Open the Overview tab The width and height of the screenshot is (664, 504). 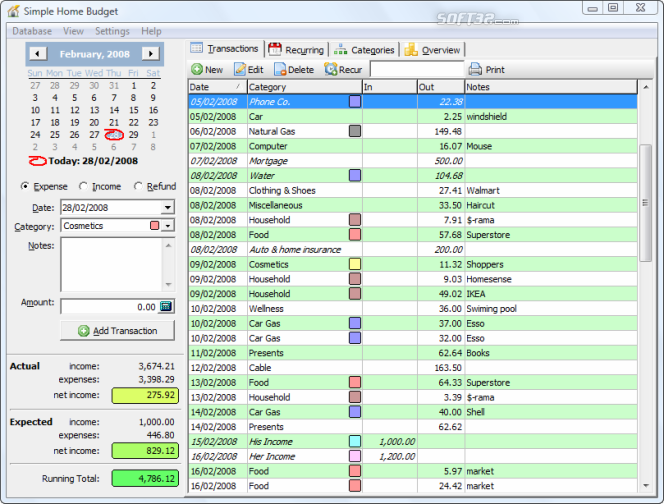433,49
